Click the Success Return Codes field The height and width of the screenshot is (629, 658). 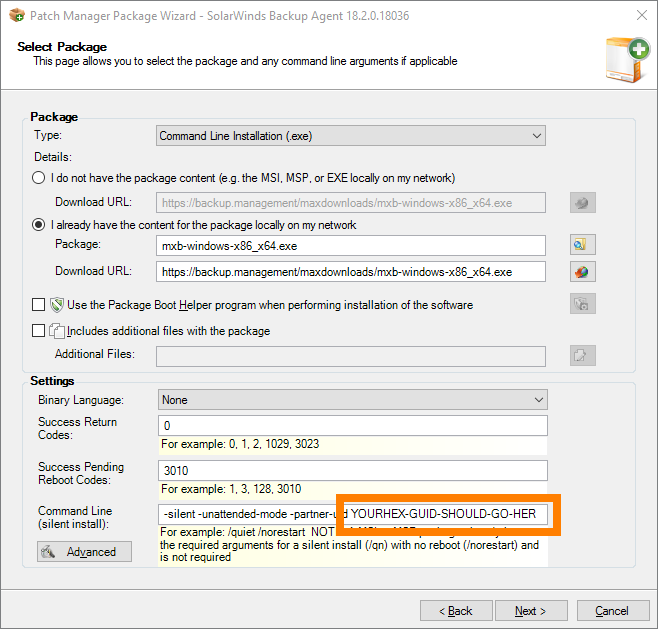352,425
